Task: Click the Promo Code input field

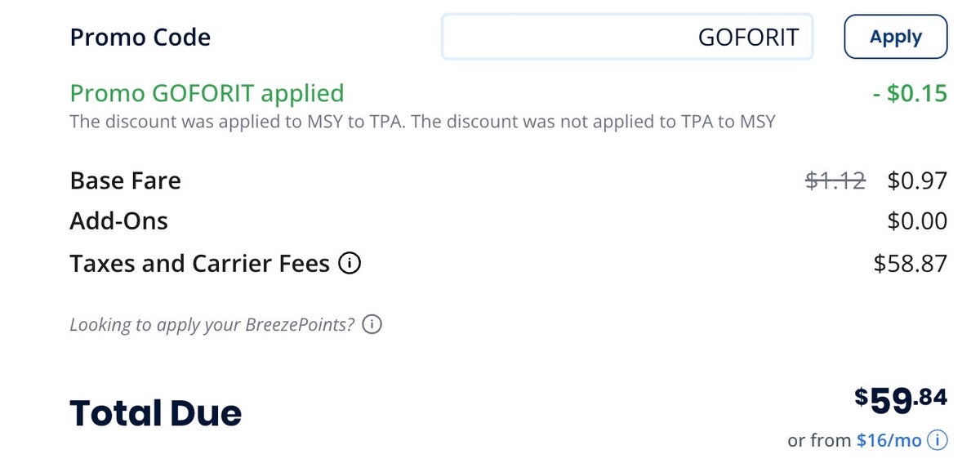Action: 626,37
